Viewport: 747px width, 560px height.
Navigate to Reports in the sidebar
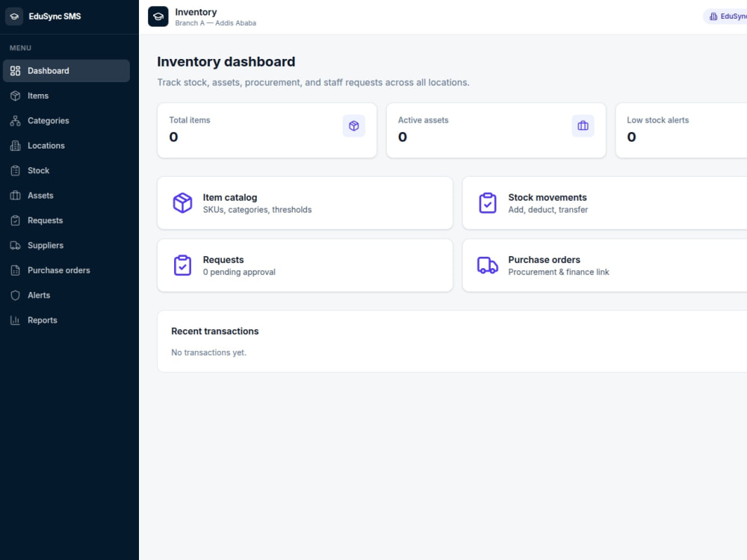66,320
